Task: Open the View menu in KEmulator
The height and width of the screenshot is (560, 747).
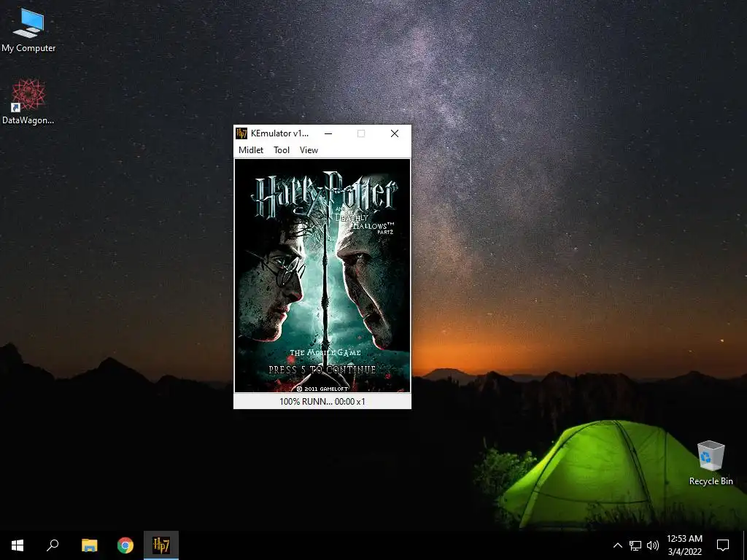Action: tap(309, 150)
